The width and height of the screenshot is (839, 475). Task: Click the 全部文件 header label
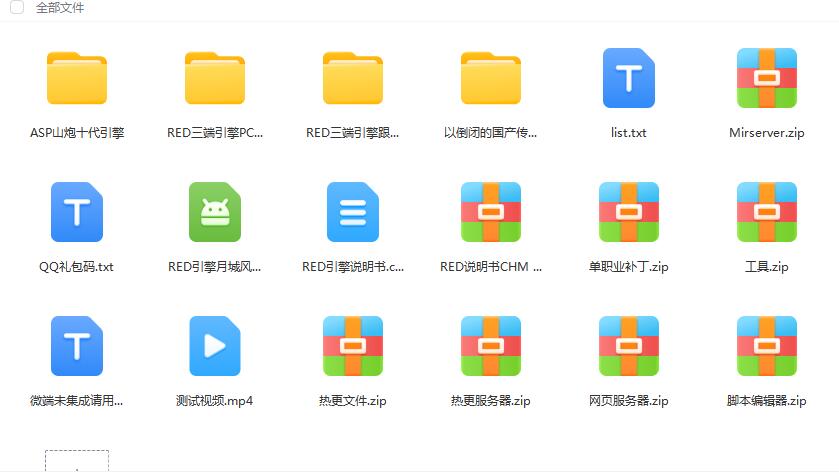(x=60, y=8)
